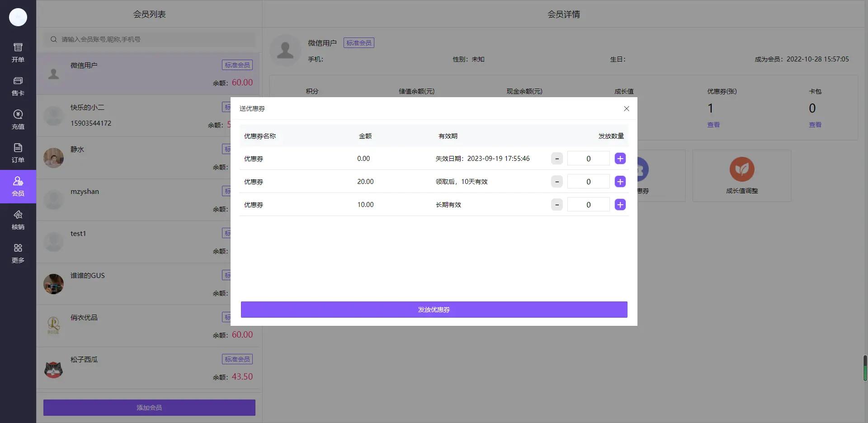Go to the 订单 orders icon

click(18, 153)
